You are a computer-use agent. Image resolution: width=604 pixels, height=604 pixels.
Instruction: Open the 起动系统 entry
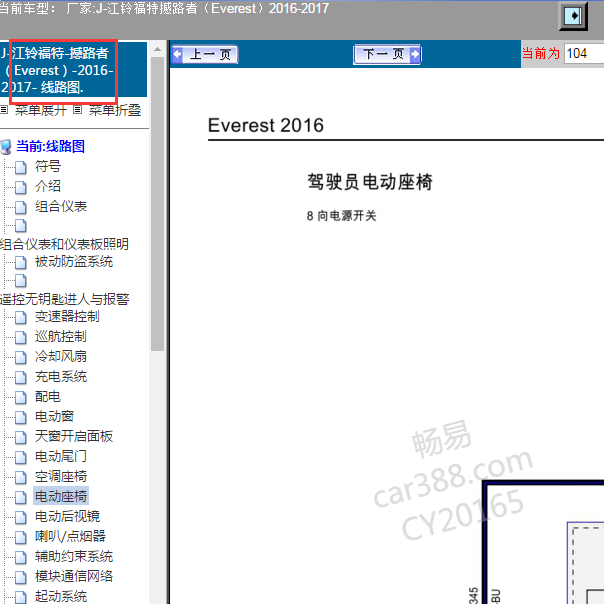(61, 596)
